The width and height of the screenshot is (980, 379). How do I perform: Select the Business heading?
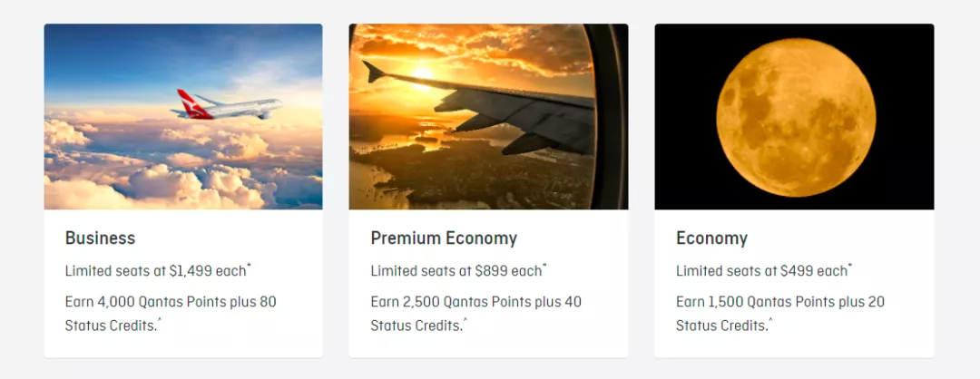tap(100, 238)
